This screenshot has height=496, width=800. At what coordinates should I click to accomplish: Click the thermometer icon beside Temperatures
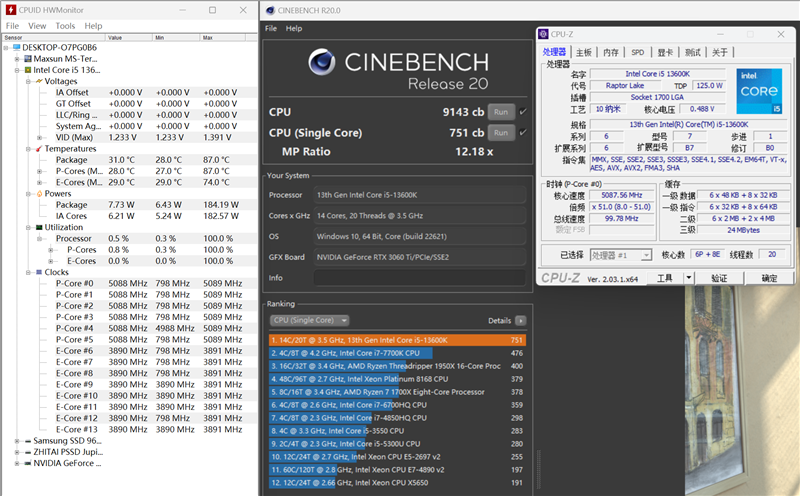(39, 148)
